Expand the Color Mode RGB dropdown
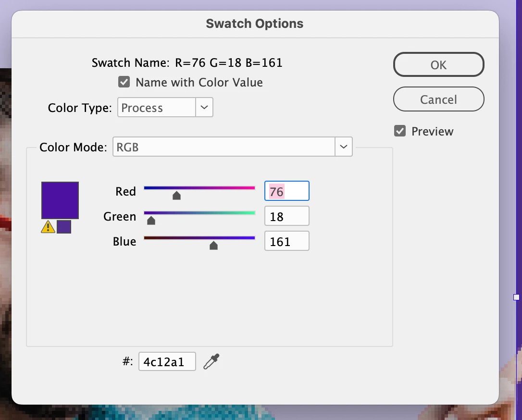 (232, 147)
